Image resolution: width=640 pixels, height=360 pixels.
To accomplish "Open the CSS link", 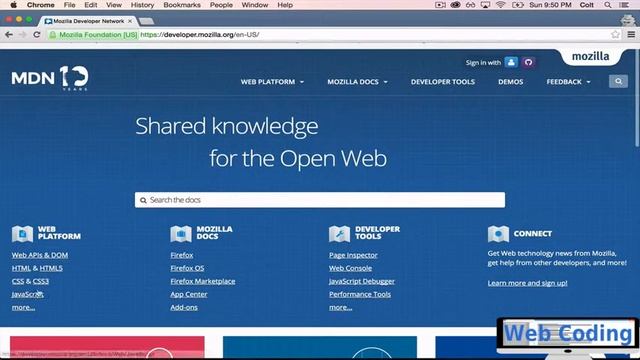I will [18, 281].
